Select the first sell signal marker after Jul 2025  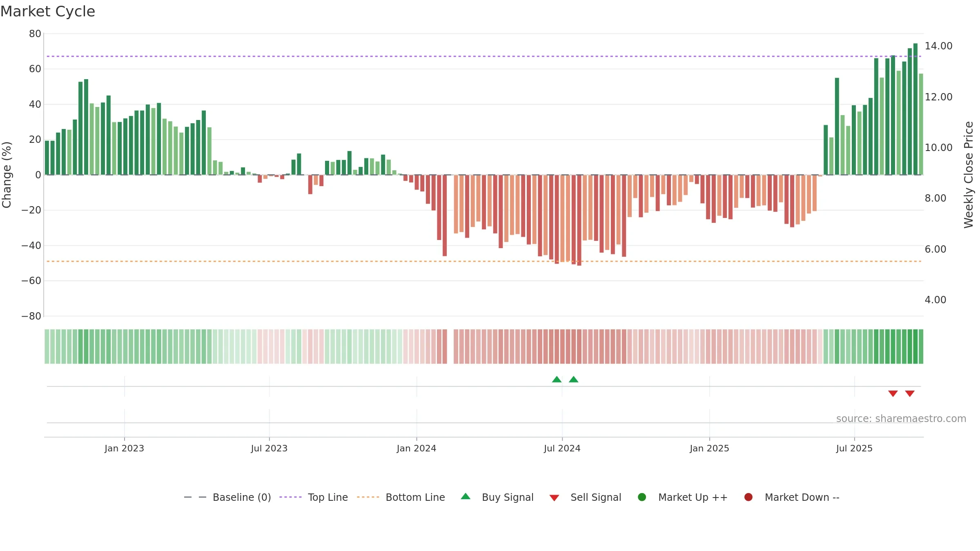pyautogui.click(x=893, y=393)
